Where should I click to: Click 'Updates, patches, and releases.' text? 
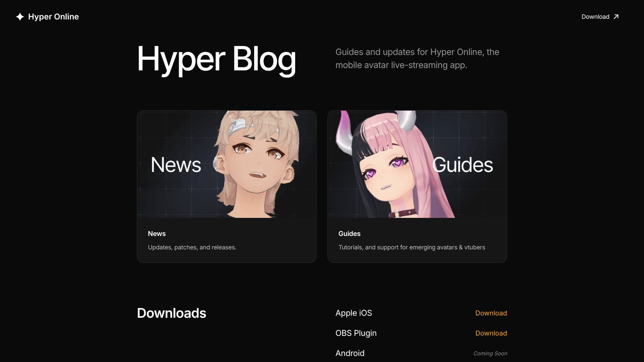tap(192, 247)
